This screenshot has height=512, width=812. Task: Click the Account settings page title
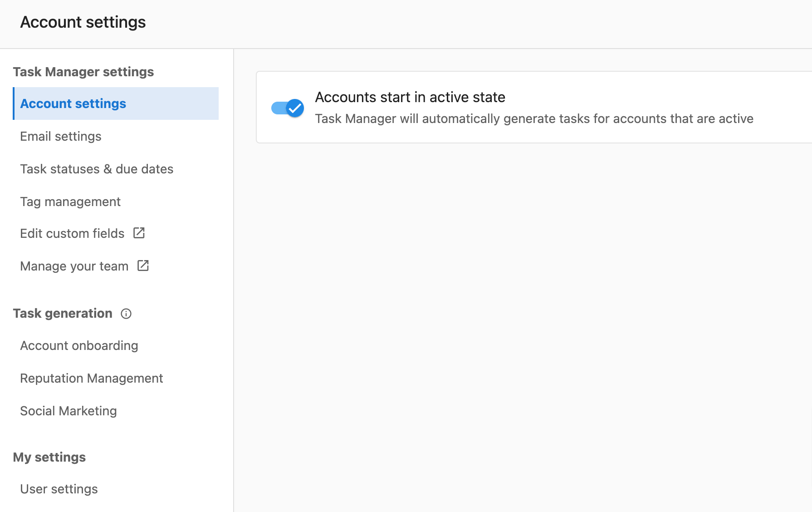[x=83, y=22]
